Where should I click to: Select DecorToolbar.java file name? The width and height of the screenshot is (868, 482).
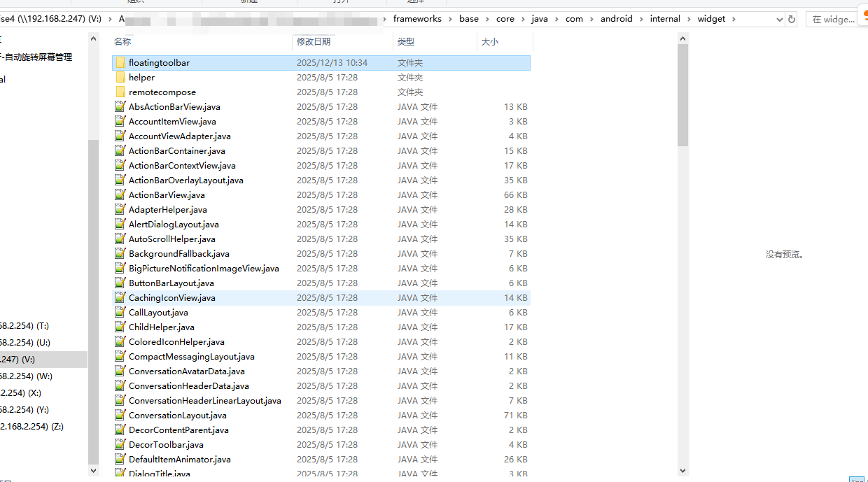(x=166, y=445)
